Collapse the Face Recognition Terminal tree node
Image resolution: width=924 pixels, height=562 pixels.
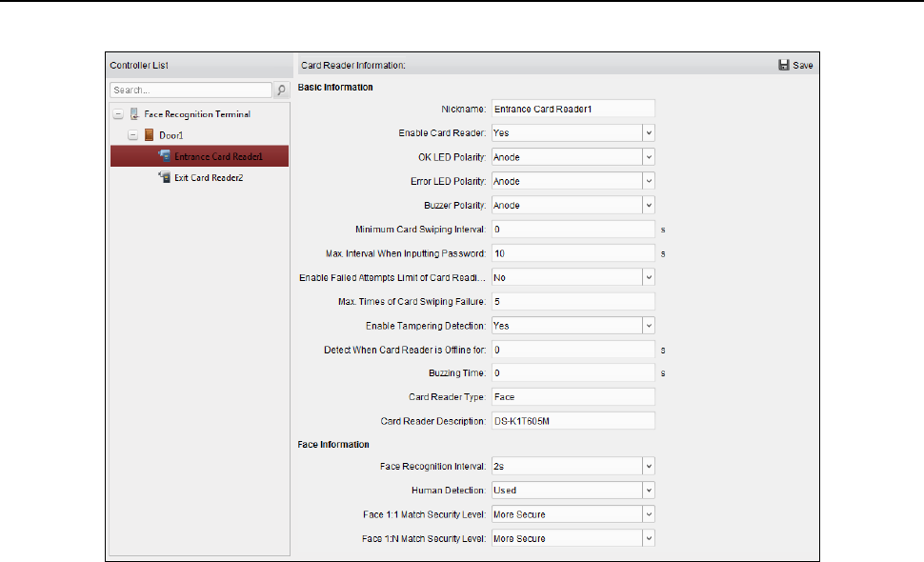[118, 114]
